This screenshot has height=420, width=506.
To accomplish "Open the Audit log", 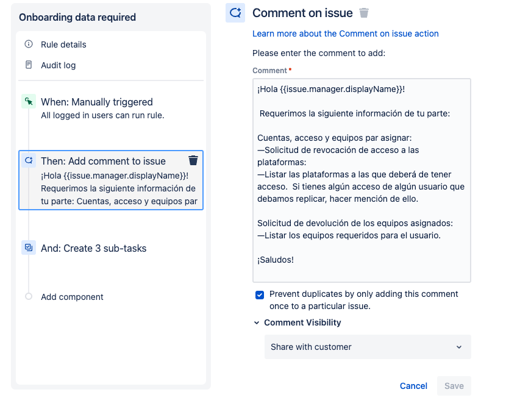I will pyautogui.click(x=59, y=65).
